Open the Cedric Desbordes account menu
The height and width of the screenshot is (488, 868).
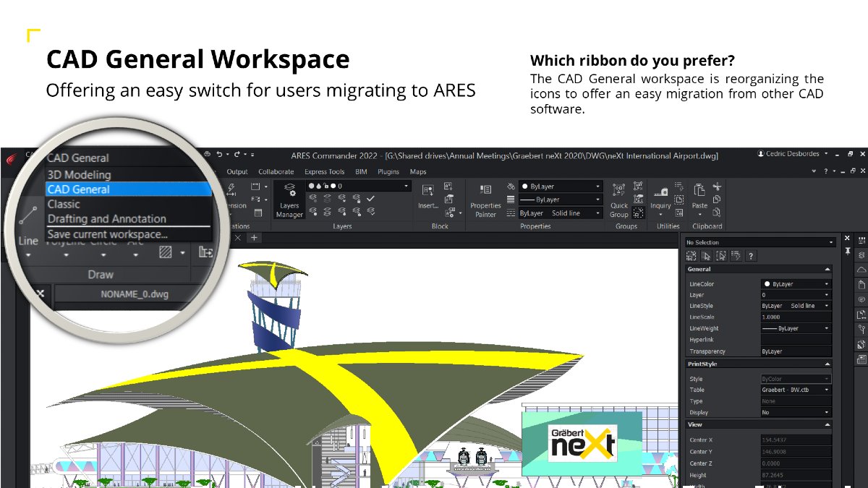(x=792, y=154)
